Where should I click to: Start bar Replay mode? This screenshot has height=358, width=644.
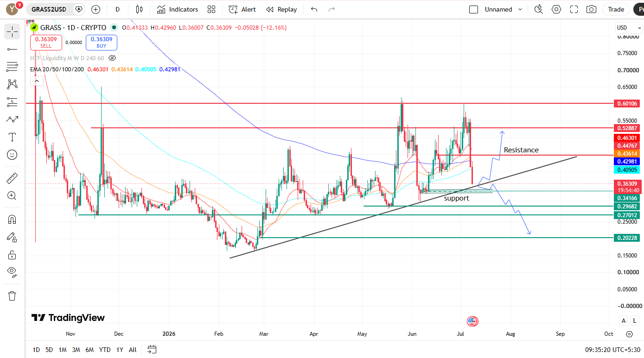click(281, 9)
